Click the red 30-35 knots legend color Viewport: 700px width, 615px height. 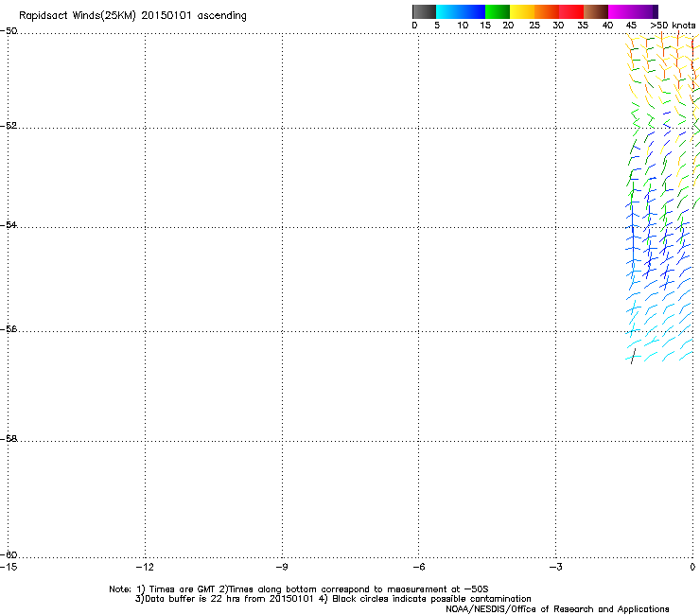point(571,11)
